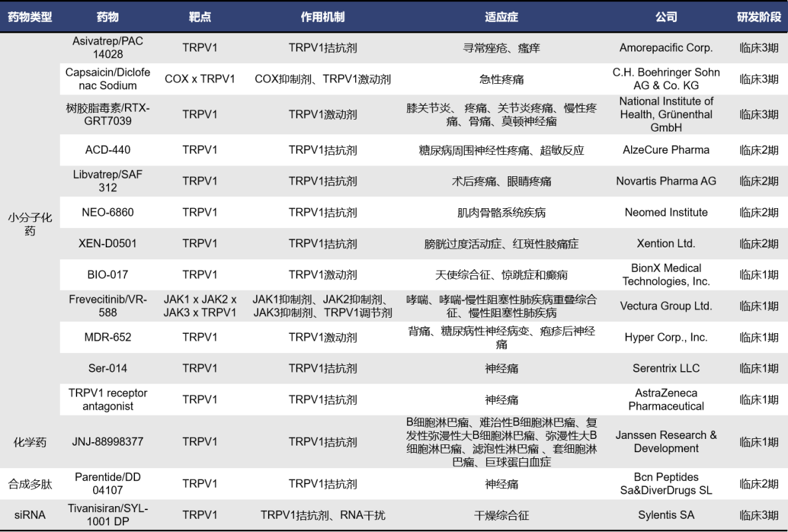Screen dimensions: 788x532
Task: Click the 干燥综合征 indication cell
Action: click(x=501, y=515)
